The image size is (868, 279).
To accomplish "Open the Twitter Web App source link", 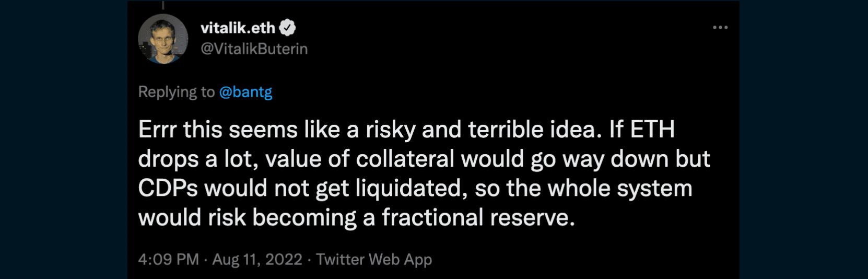I will [x=374, y=259].
